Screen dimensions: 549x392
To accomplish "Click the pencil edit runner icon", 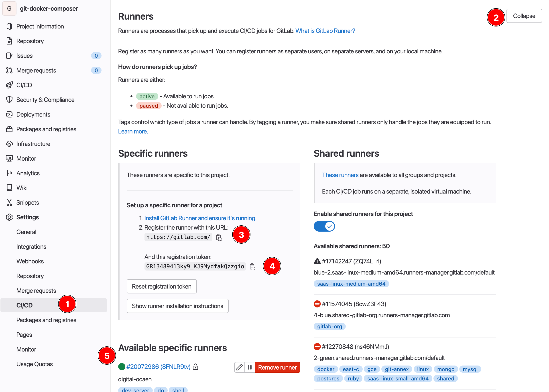I will pos(239,367).
